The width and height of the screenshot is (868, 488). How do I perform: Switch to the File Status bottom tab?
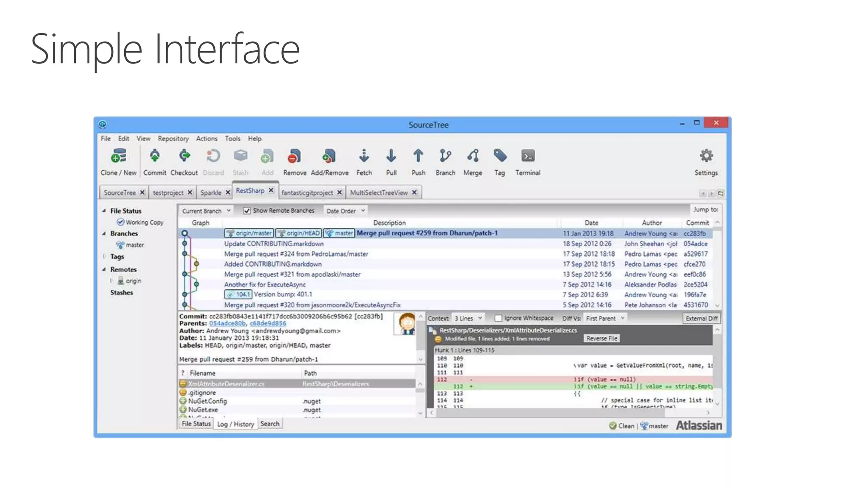tap(196, 424)
